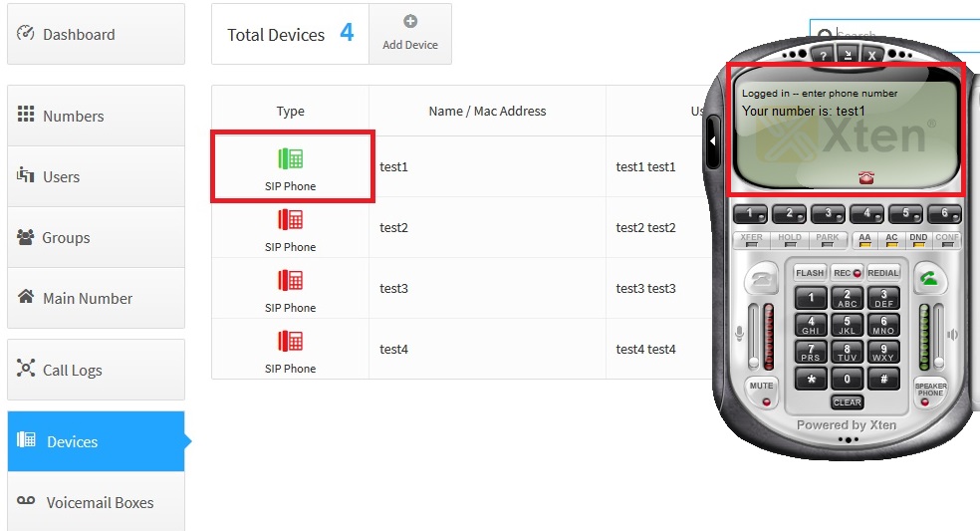
Task: Open the Voicemail Boxes section
Action: coord(100,502)
